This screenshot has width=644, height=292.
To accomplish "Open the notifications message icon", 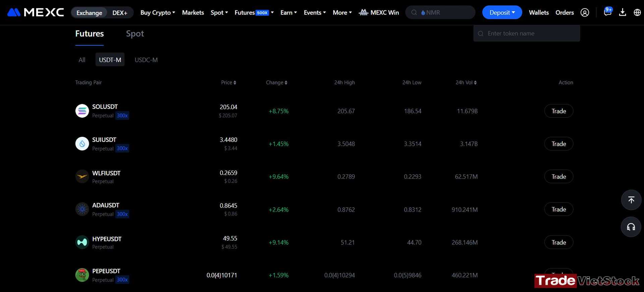I will pyautogui.click(x=607, y=12).
